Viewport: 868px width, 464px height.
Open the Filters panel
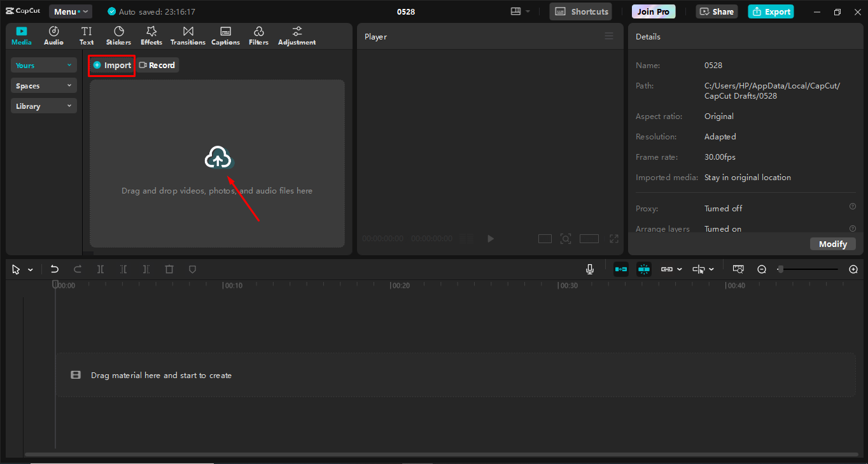click(x=258, y=35)
